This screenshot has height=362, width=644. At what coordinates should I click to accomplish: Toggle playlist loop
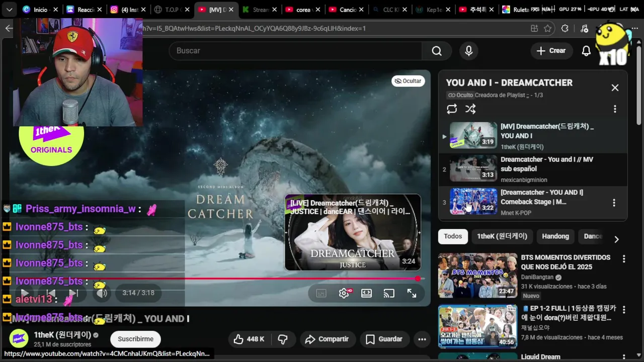pos(452,109)
